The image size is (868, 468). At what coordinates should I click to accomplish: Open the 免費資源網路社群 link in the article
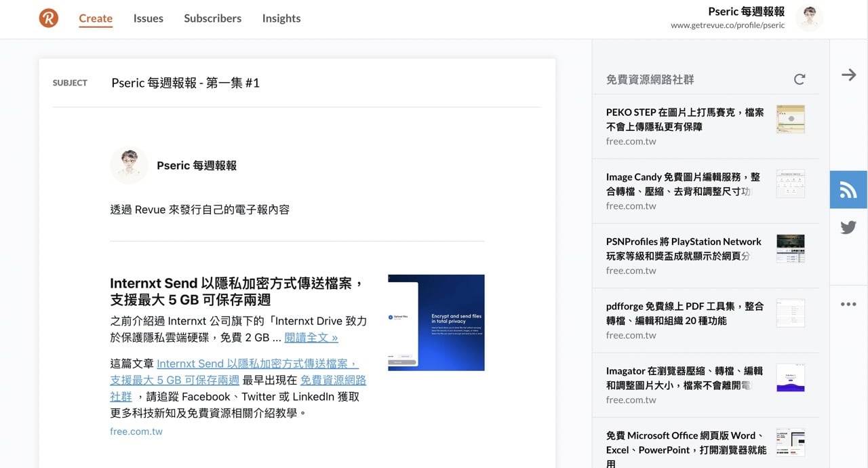[333, 381]
